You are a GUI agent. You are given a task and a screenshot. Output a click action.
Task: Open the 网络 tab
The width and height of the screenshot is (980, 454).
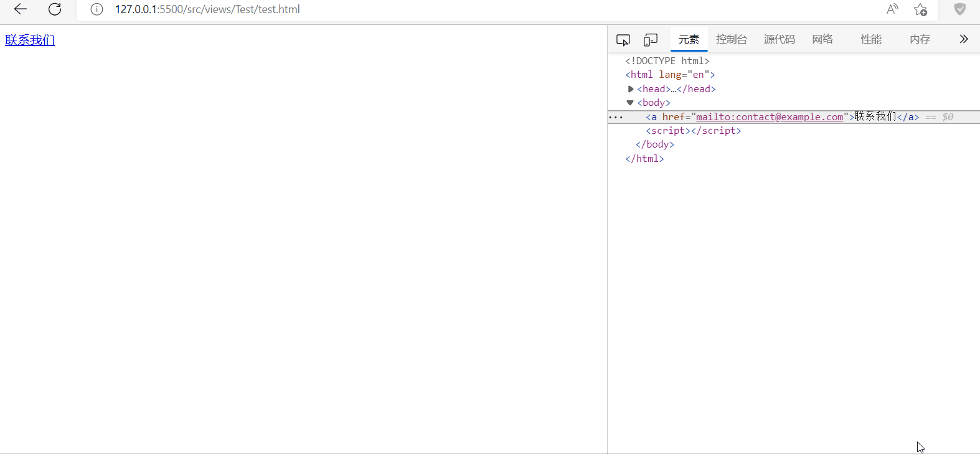click(x=822, y=39)
